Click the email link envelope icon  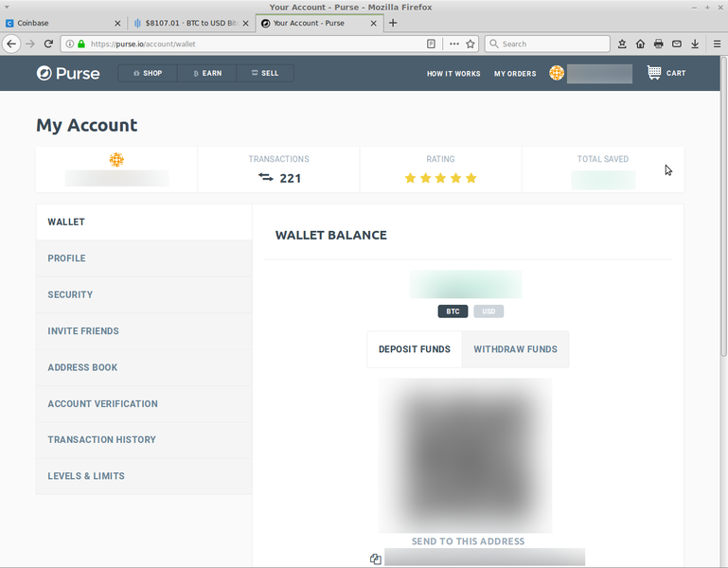point(677,44)
